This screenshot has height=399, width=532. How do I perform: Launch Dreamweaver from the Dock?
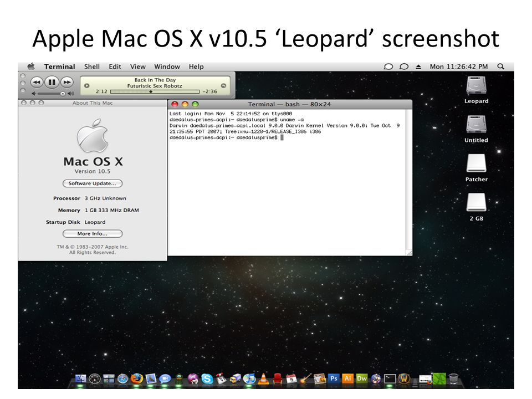click(x=362, y=378)
